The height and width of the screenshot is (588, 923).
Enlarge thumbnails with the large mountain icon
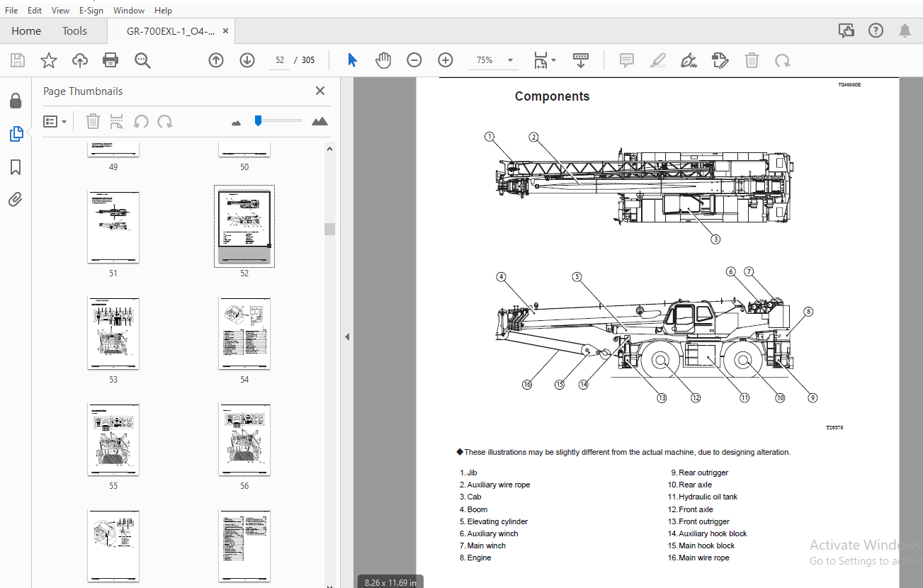click(319, 121)
